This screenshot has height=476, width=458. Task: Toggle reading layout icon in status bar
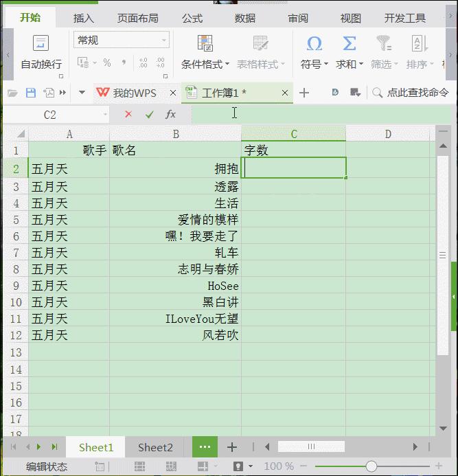pos(203,466)
